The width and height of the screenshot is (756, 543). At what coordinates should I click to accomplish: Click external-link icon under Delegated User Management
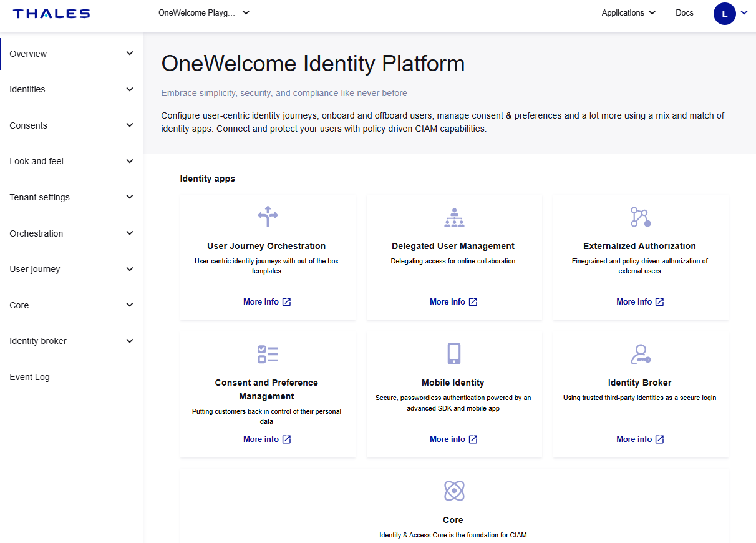pos(473,302)
